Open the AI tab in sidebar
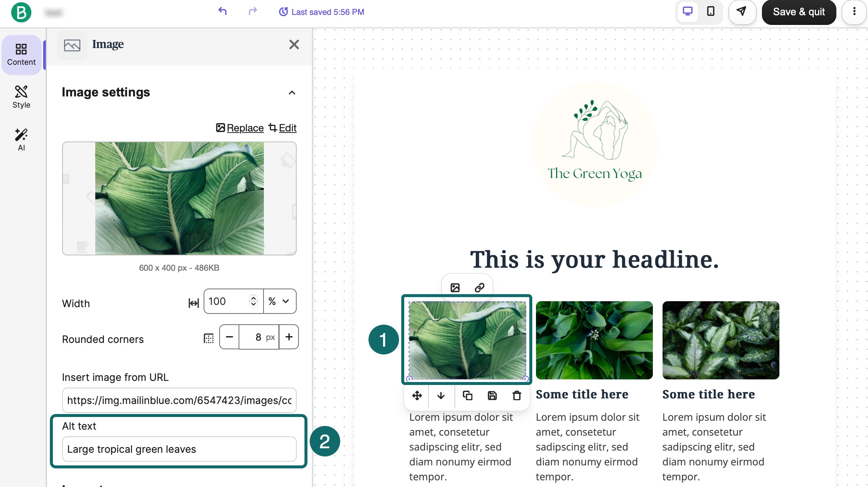This screenshot has width=868, height=487. pos(21,139)
